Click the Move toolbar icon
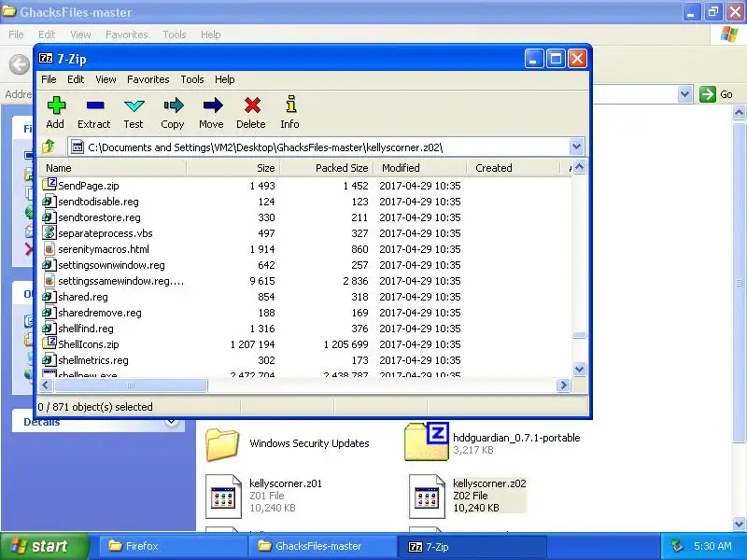This screenshot has height=560, width=747. (x=212, y=105)
